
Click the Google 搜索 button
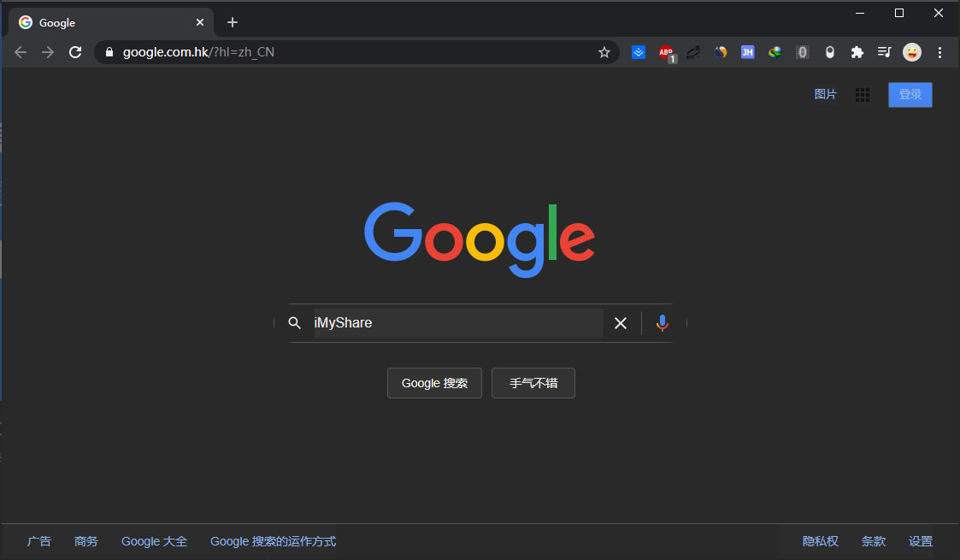pyautogui.click(x=434, y=383)
